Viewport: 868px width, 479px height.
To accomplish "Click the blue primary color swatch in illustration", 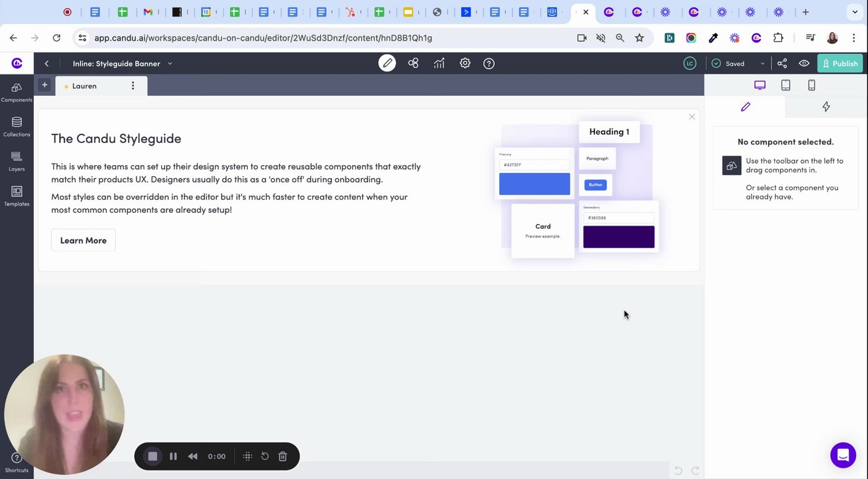I will pos(535,184).
